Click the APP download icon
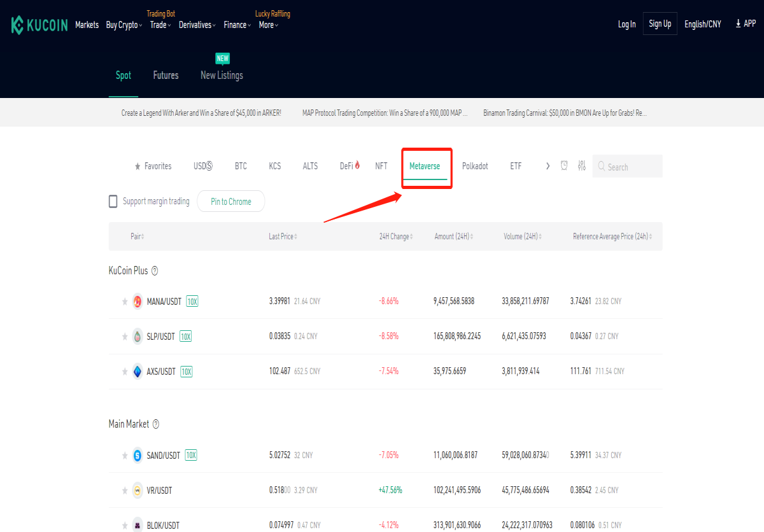The width and height of the screenshot is (764, 532). 738,24
